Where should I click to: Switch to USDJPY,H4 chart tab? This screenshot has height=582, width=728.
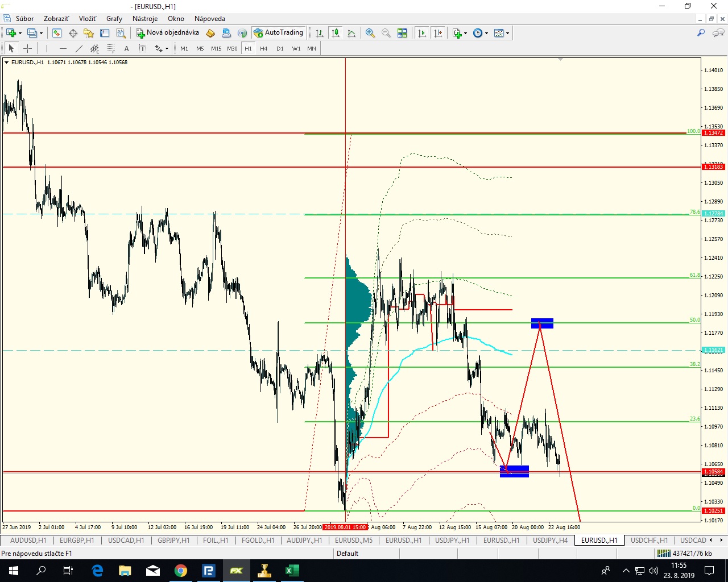[550, 541]
